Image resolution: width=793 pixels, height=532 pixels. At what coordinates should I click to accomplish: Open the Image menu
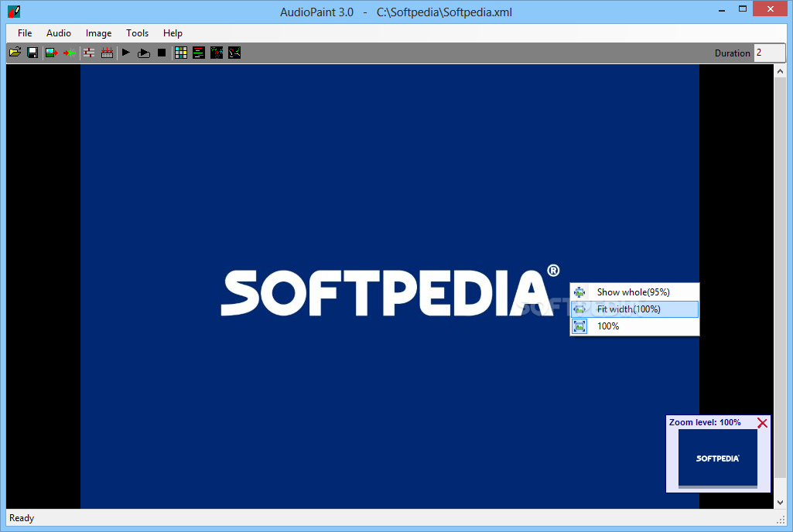(98, 33)
